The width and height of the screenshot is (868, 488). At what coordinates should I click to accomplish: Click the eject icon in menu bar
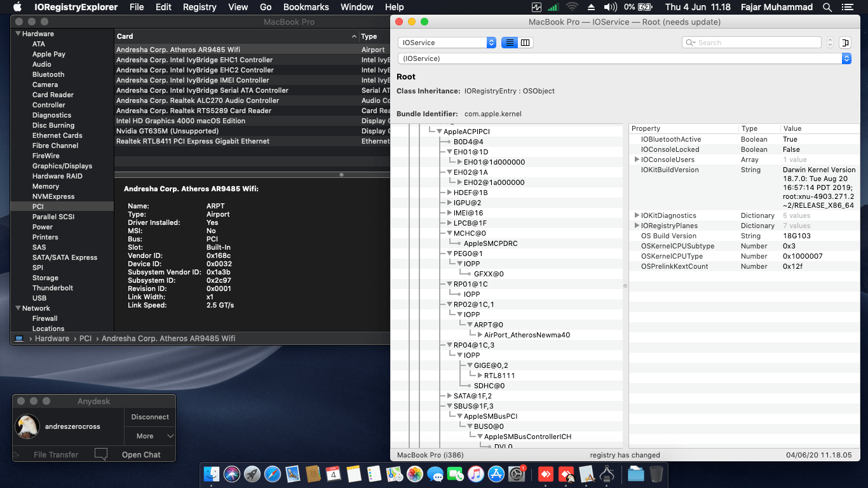pos(592,7)
